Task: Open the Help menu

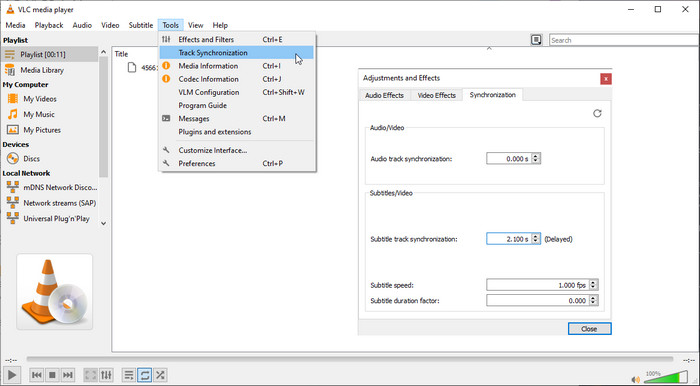Action: point(220,25)
